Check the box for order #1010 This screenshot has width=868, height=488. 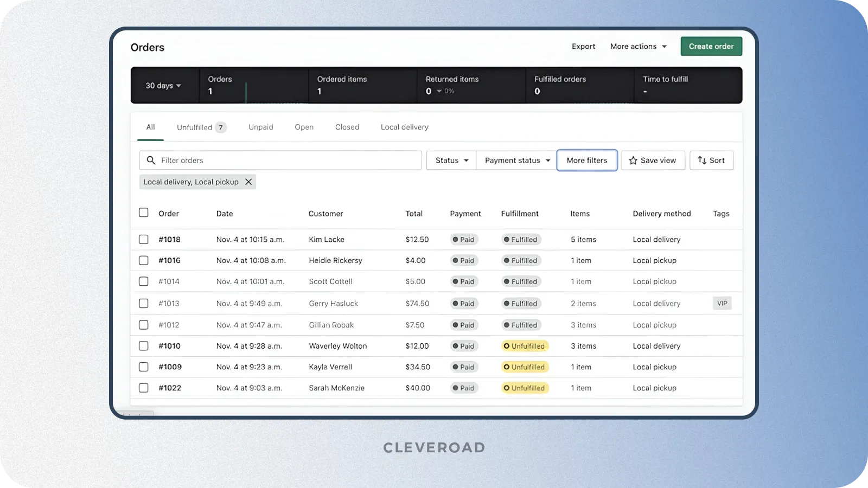(144, 346)
